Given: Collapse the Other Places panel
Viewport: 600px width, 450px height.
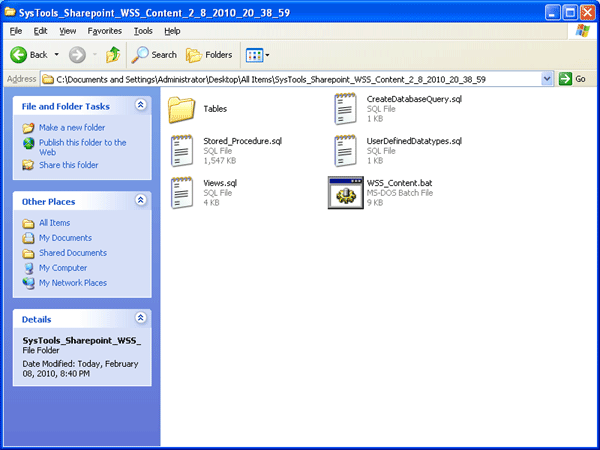Looking at the screenshot, I should coord(140,200).
